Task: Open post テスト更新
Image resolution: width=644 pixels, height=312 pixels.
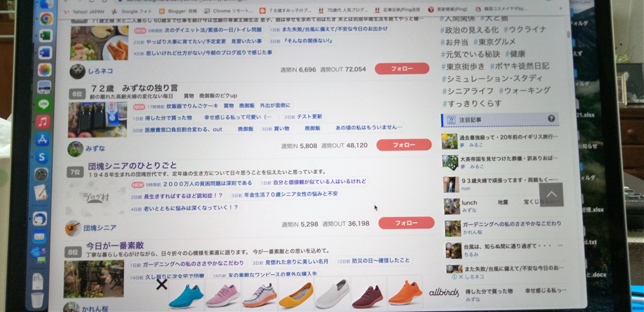Action: 309,117
